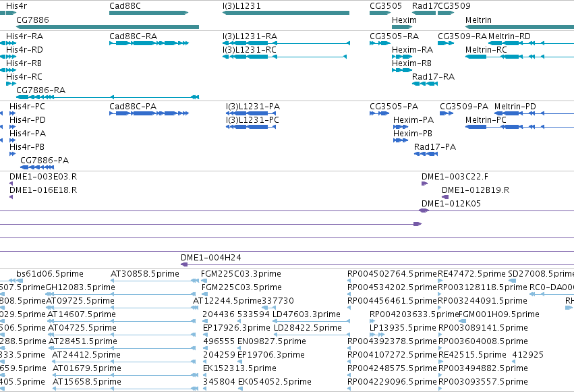Screen dimensions: 574x392
Task: Click the His4r gene label
Action: click(16, 6)
